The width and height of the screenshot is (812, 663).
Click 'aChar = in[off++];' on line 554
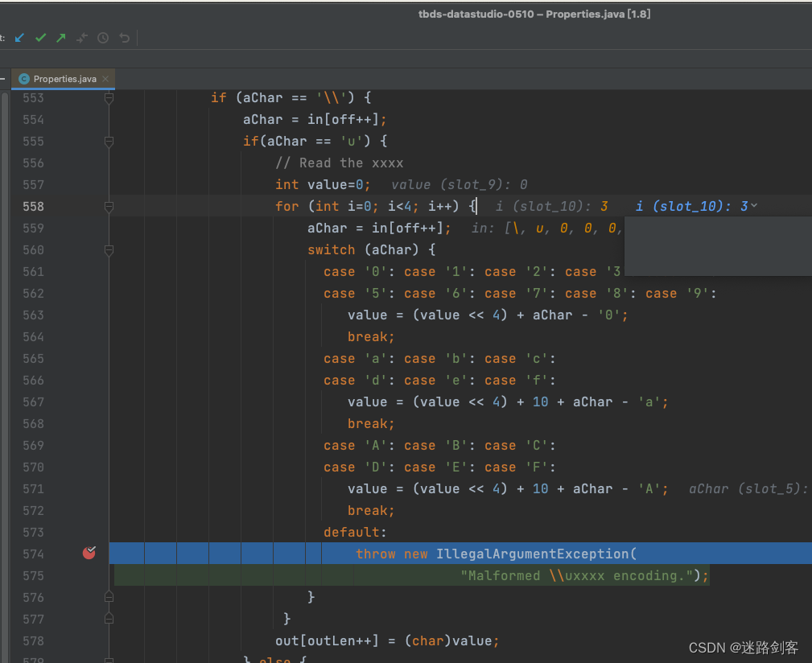pyautogui.click(x=315, y=120)
